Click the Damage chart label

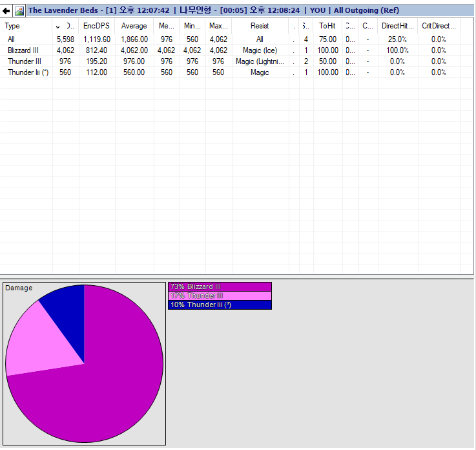tap(19, 288)
